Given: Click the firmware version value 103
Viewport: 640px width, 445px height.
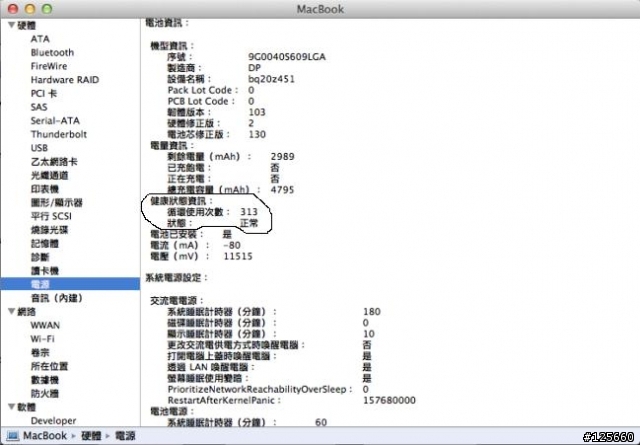Looking at the screenshot, I should click(257, 112).
